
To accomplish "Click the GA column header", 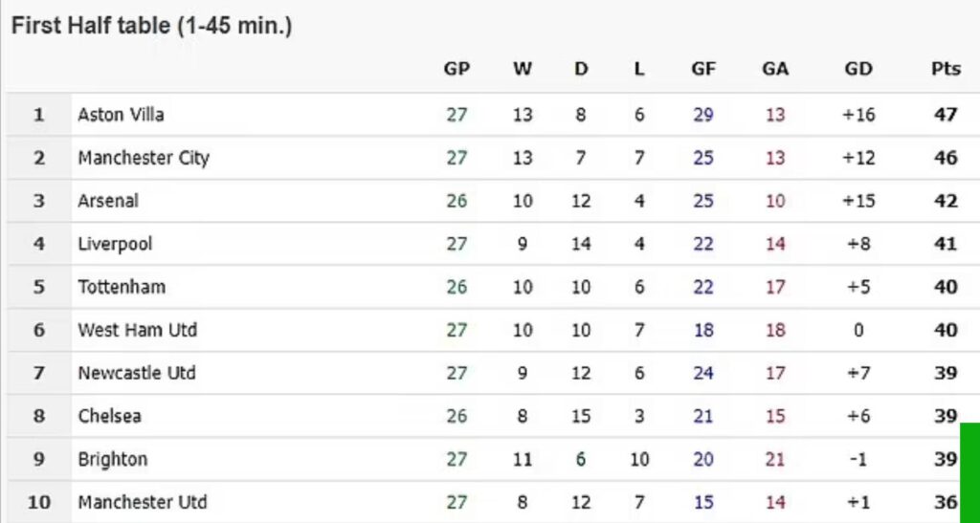I will coord(775,69).
